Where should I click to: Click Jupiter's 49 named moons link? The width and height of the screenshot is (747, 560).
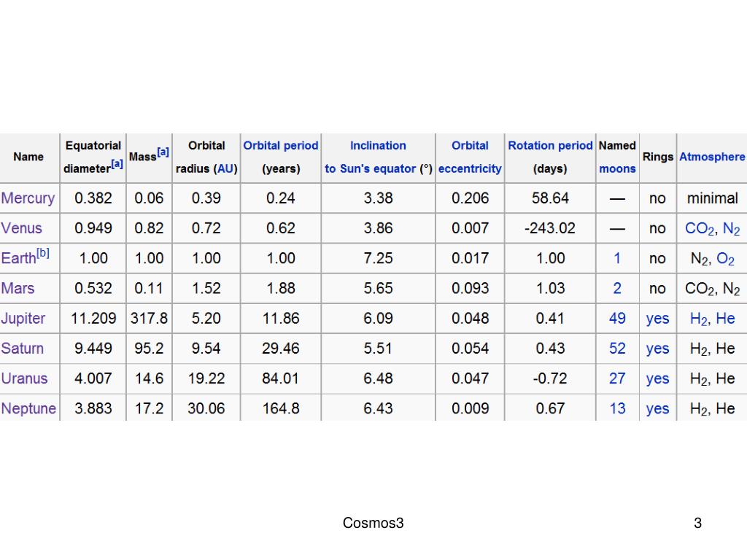pyautogui.click(x=617, y=318)
